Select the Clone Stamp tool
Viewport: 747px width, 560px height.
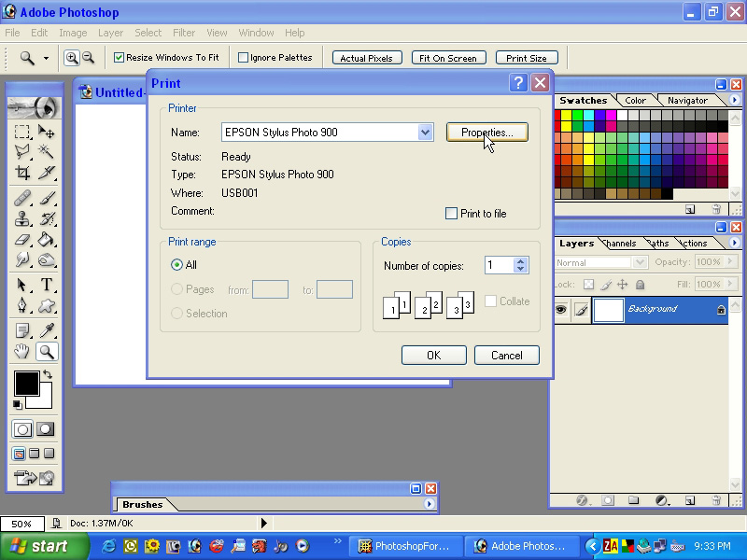pyautogui.click(x=23, y=219)
